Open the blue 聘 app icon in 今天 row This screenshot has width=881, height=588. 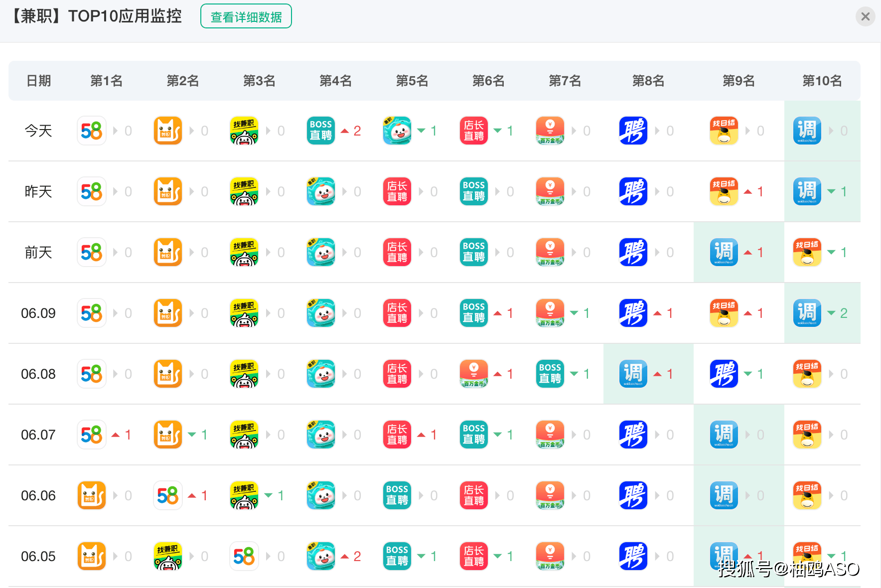click(x=633, y=131)
